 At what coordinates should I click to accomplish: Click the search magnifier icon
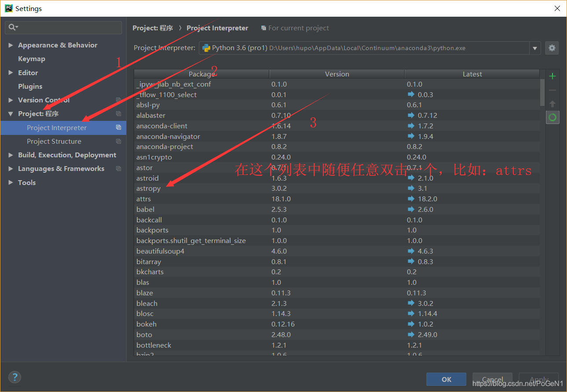(x=12, y=27)
